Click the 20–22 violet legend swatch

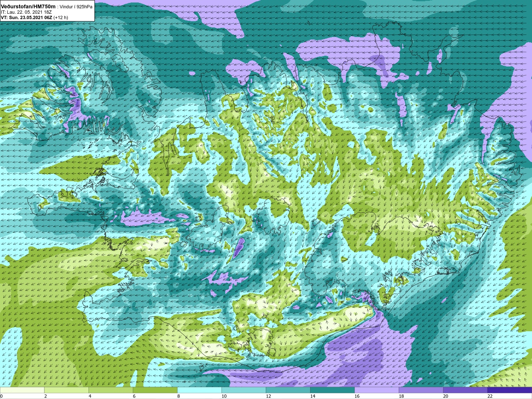pyautogui.click(x=465, y=390)
